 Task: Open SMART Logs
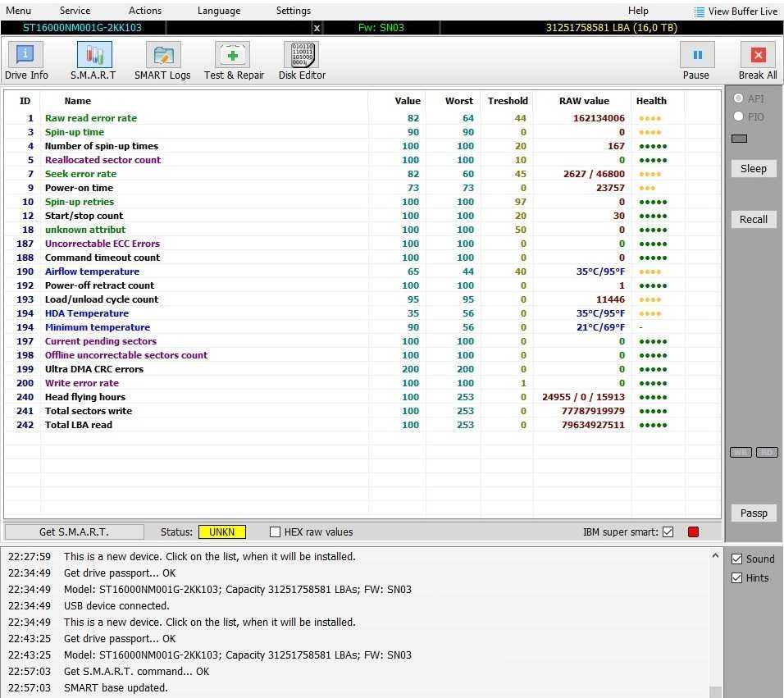[x=162, y=61]
